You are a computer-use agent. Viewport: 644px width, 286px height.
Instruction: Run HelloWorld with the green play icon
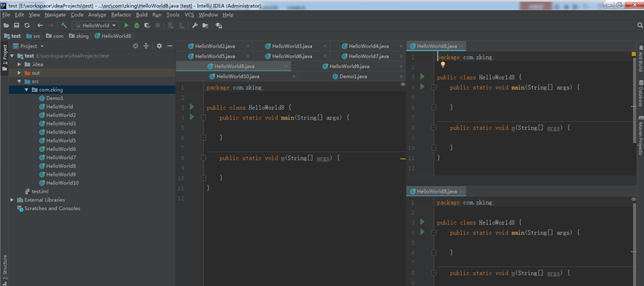click(127, 25)
